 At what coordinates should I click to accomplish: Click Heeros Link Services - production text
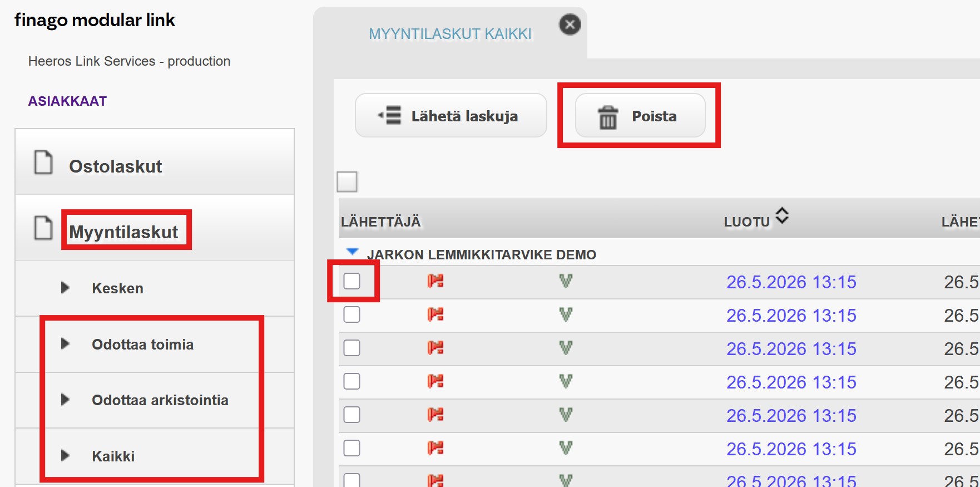point(129,61)
